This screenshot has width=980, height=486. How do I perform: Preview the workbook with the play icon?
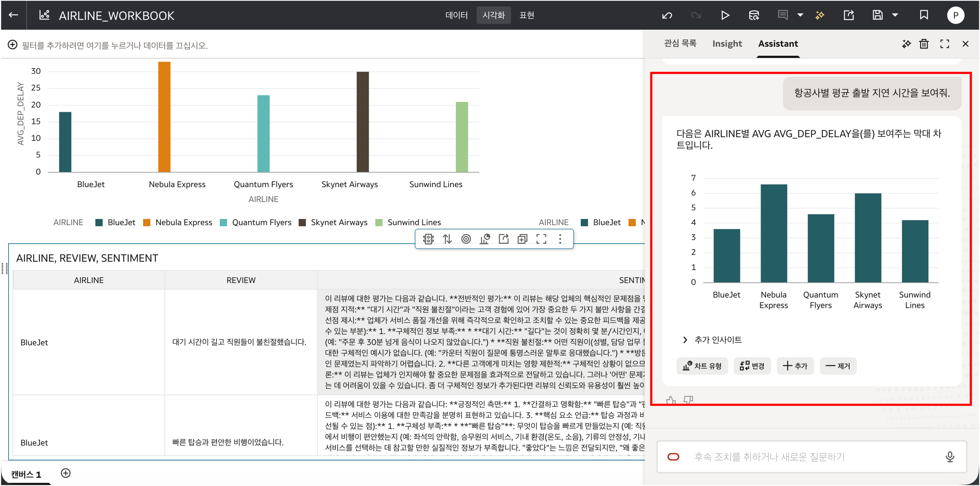[725, 15]
